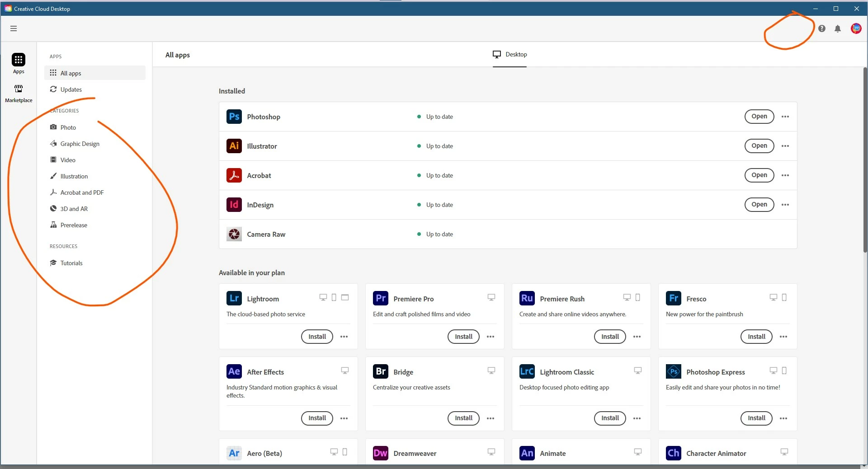Image resolution: width=868 pixels, height=469 pixels.
Task: Click the Acrobat app icon
Action: tap(234, 175)
